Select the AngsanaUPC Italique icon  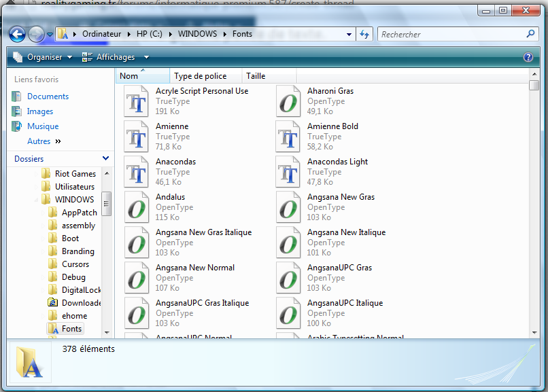click(288, 313)
